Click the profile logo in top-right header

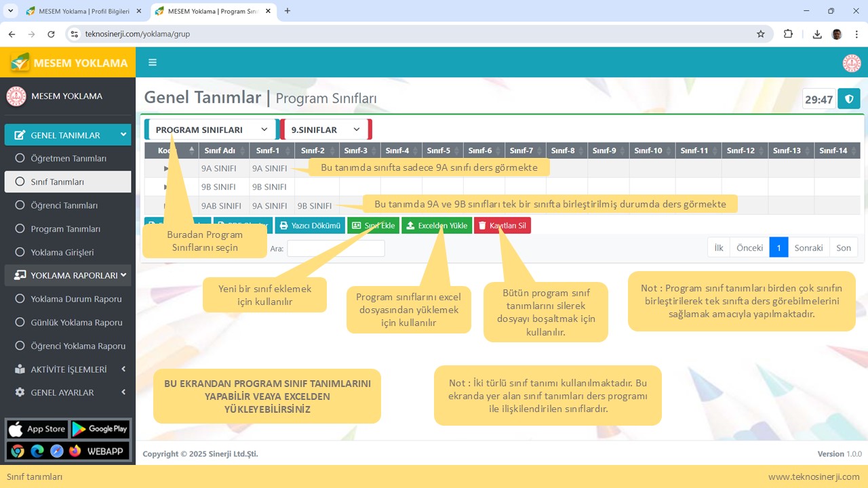pos(851,63)
